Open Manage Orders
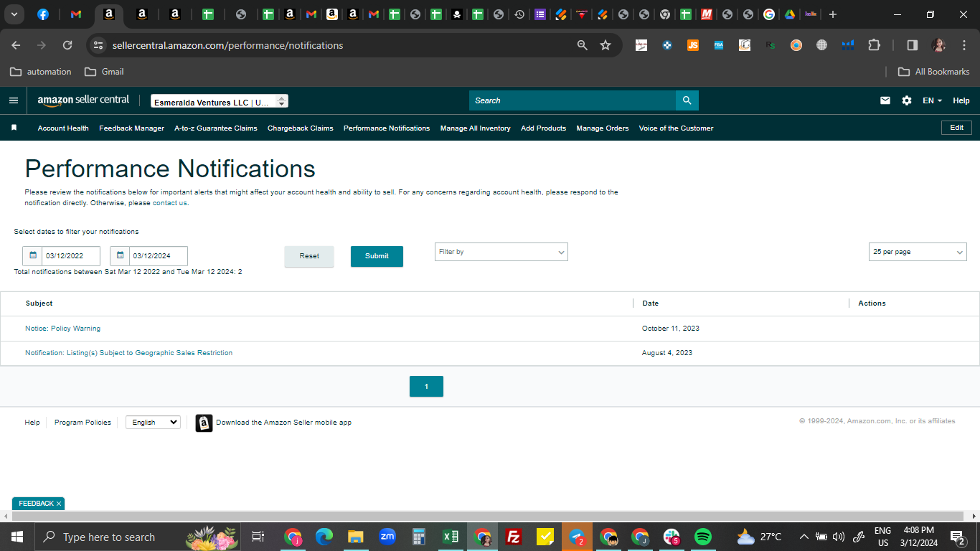 tap(603, 128)
